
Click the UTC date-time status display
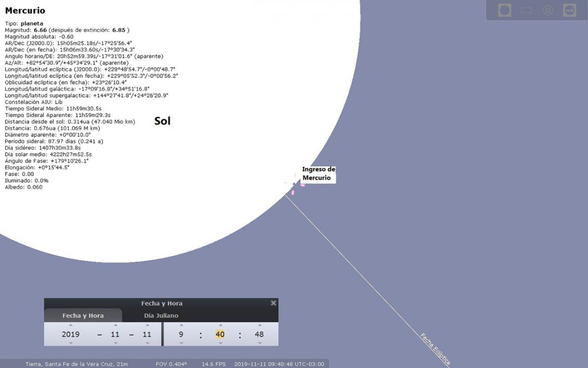coord(278,364)
